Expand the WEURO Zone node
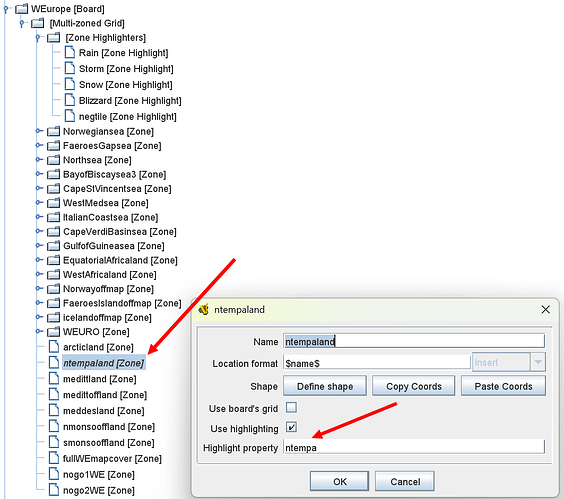564x499 pixels. click(39, 331)
